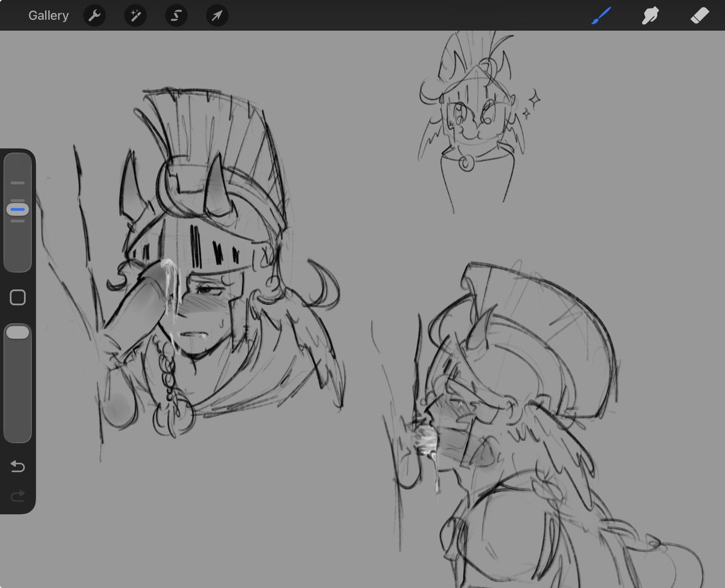Viewport: 725px width, 588px height.
Task: Select the Selection tool (S icon)
Action: pos(176,16)
